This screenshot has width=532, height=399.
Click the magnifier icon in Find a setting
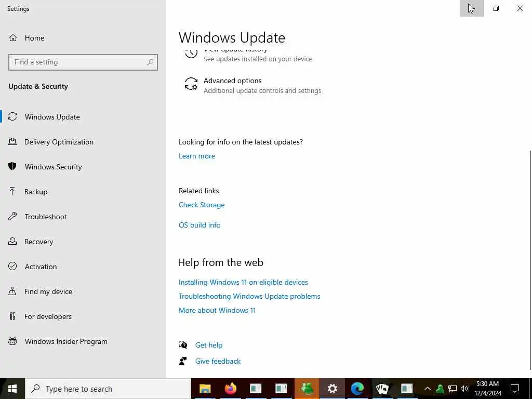tap(150, 62)
